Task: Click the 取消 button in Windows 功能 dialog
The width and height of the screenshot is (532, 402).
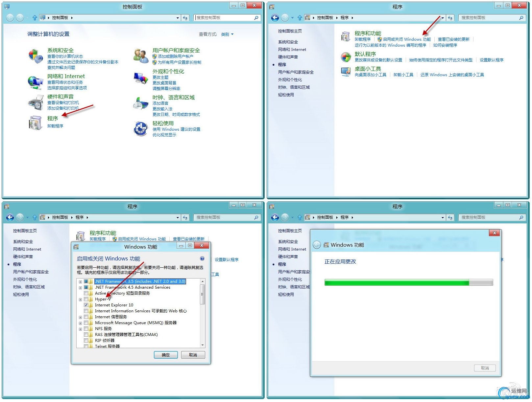Action: (x=193, y=355)
